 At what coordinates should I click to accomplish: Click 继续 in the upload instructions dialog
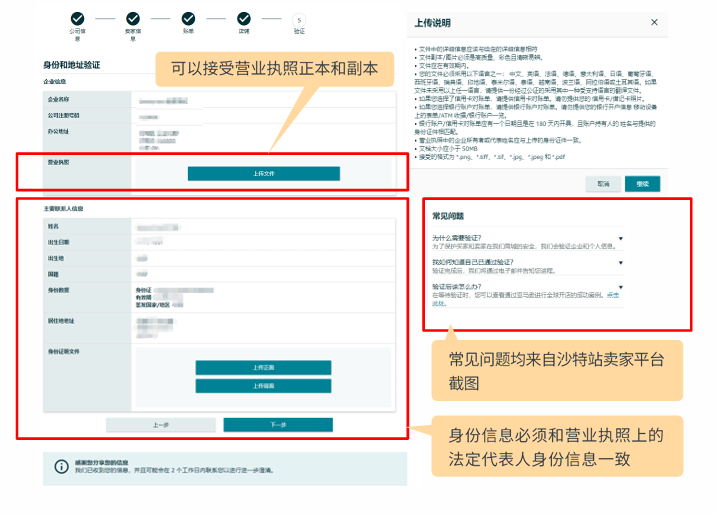pyautogui.click(x=642, y=184)
